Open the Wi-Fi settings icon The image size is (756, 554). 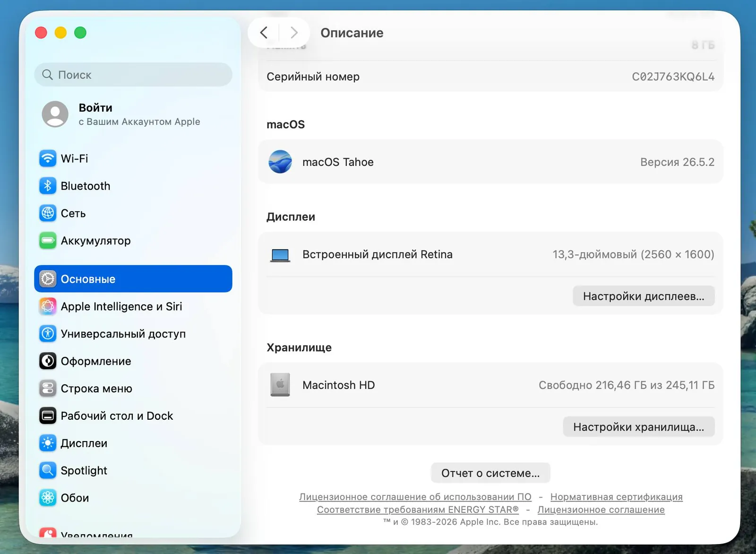48,158
